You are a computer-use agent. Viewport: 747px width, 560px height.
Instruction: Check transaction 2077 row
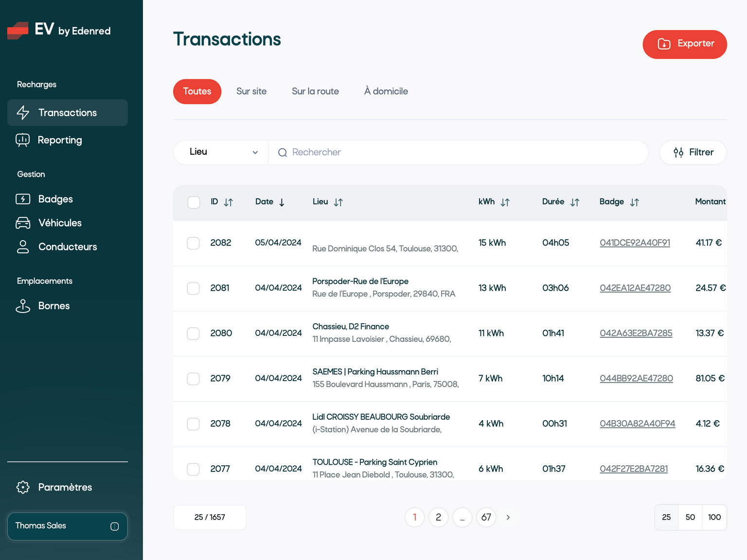click(194, 469)
